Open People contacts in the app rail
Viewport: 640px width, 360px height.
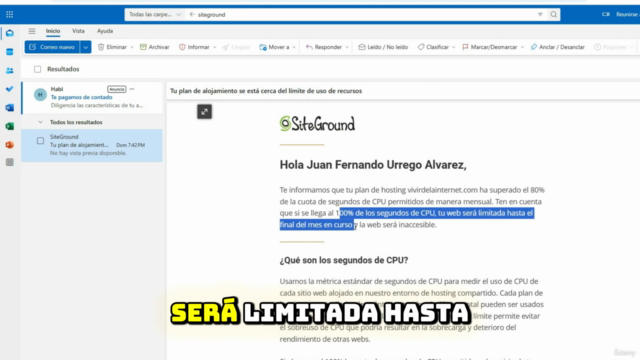9,71
